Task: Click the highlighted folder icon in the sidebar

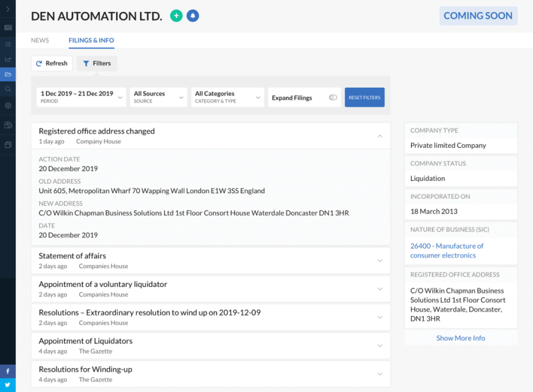Action: coord(9,75)
